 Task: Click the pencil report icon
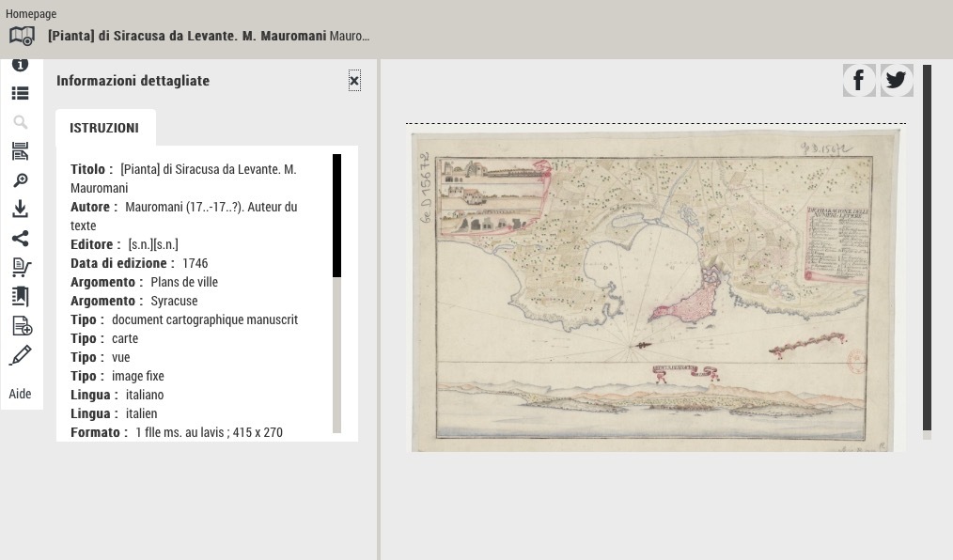point(20,355)
